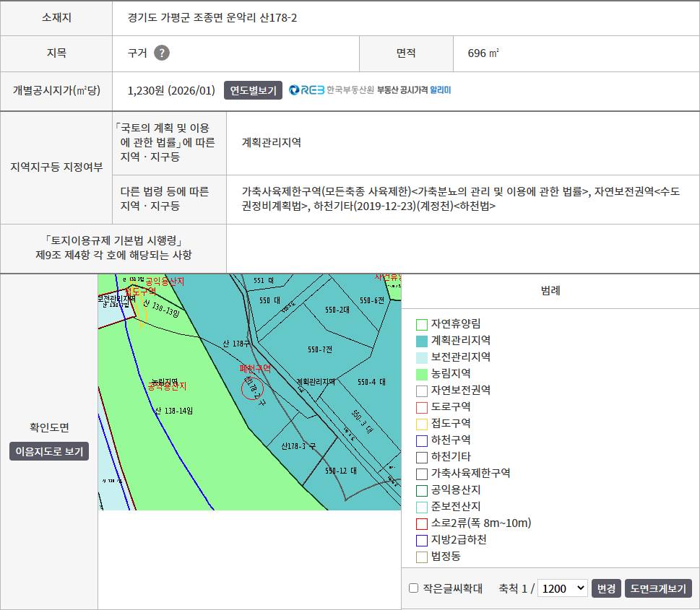Click the 소로2류(폭 8m~10m) legend box

[422, 523]
